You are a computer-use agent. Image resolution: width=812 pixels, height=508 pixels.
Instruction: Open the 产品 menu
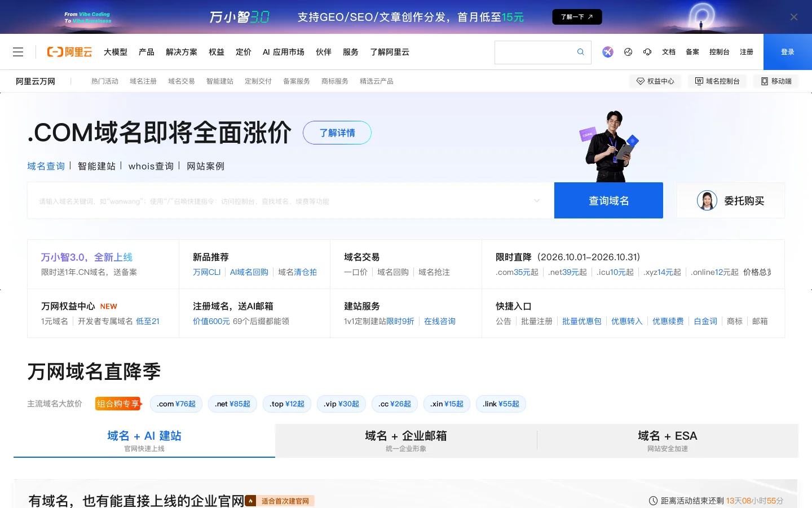tap(147, 52)
